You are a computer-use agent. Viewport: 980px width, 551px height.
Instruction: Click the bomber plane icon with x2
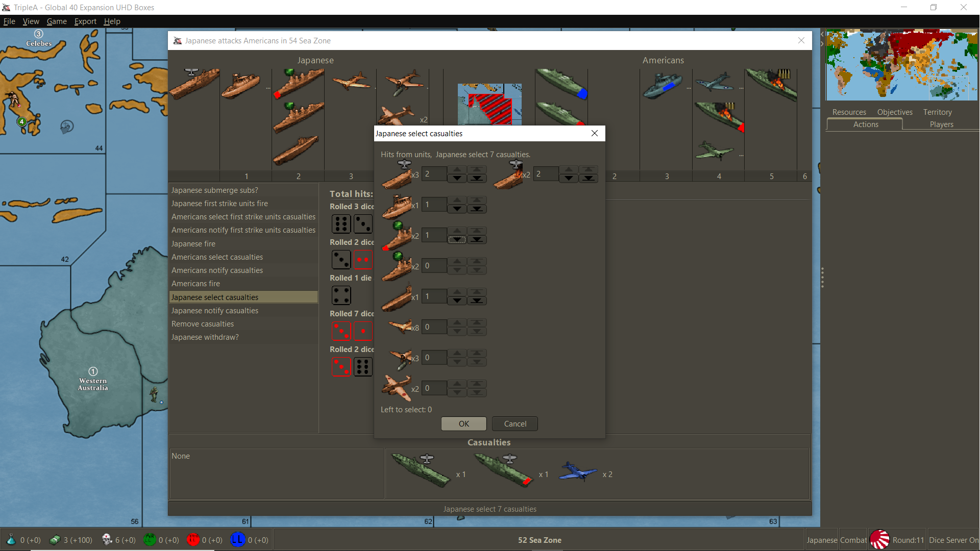(x=397, y=388)
